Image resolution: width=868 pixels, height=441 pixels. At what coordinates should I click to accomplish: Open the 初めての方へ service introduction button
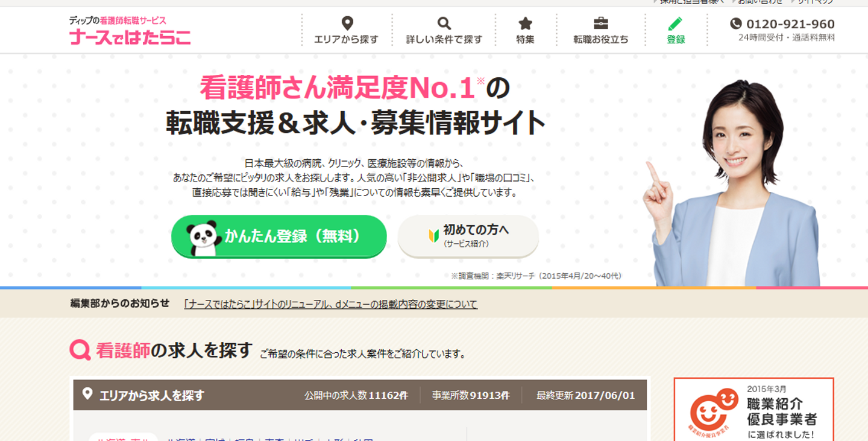[x=468, y=236]
